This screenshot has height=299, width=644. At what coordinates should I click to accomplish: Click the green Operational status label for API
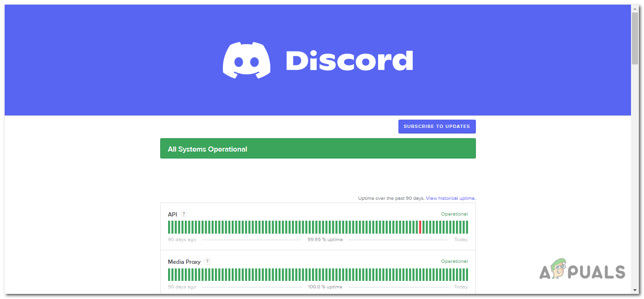click(x=454, y=214)
